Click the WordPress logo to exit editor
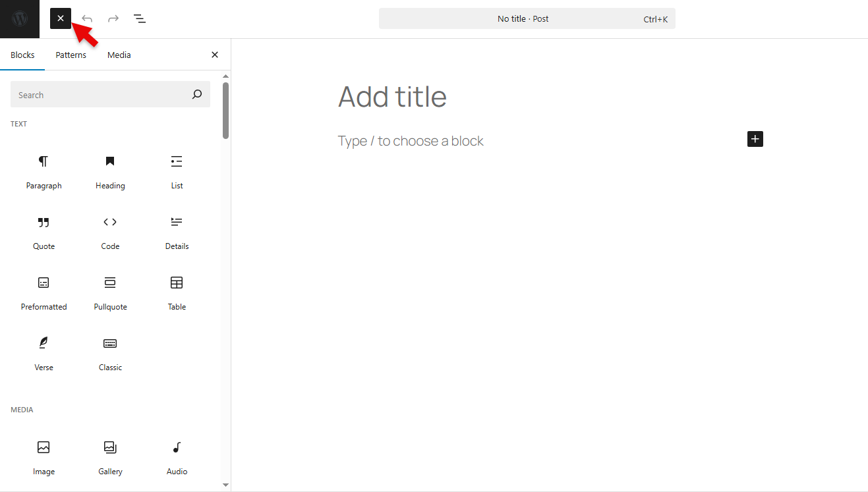This screenshot has width=868, height=492. 20,18
